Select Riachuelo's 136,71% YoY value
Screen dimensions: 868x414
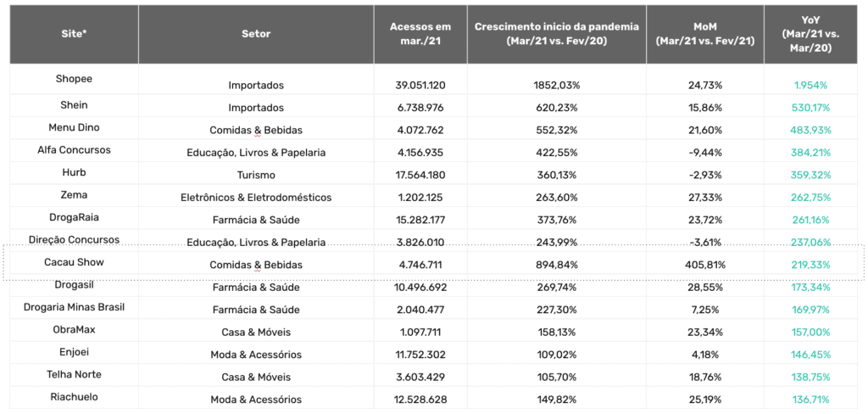(810, 399)
